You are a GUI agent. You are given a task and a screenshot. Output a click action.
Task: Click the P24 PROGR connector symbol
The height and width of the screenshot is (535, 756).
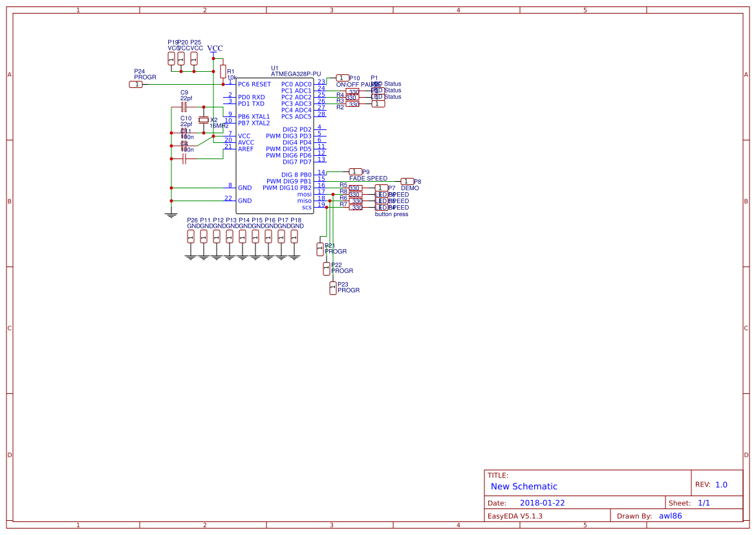point(136,84)
